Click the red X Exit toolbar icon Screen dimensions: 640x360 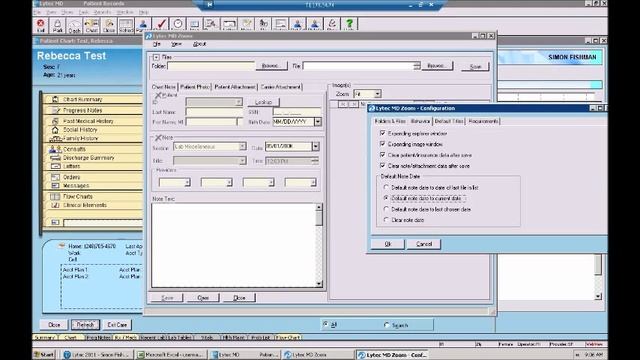pyautogui.click(x=40, y=25)
